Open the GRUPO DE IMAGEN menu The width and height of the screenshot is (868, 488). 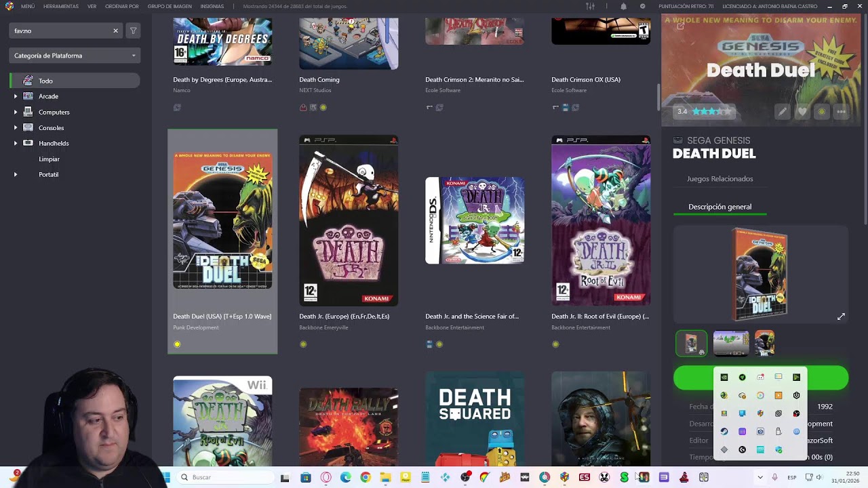click(x=170, y=6)
